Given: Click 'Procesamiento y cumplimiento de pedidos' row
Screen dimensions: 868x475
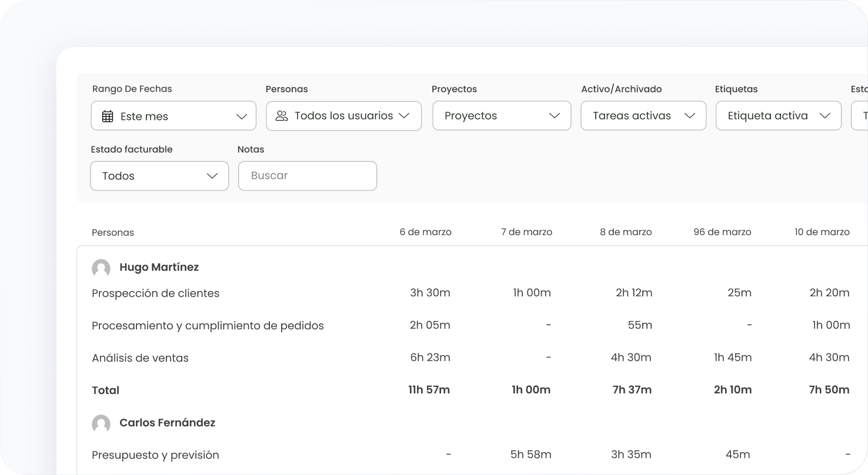Looking at the screenshot, I should coord(208,326).
